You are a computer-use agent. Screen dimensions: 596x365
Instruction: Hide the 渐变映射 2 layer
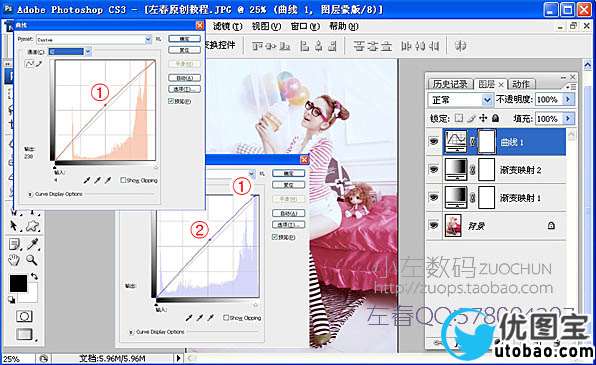[x=434, y=170]
